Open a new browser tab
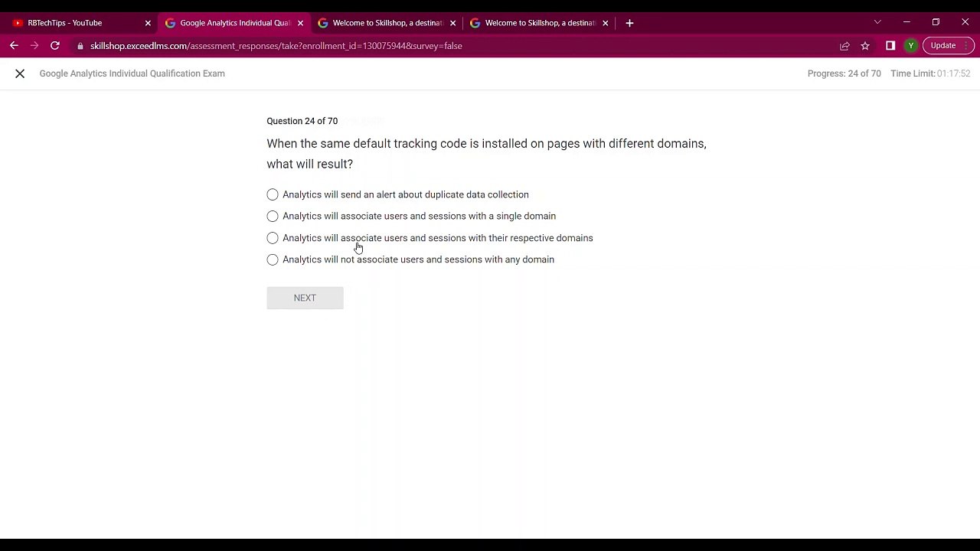Viewport: 980px width, 551px height. [x=629, y=23]
